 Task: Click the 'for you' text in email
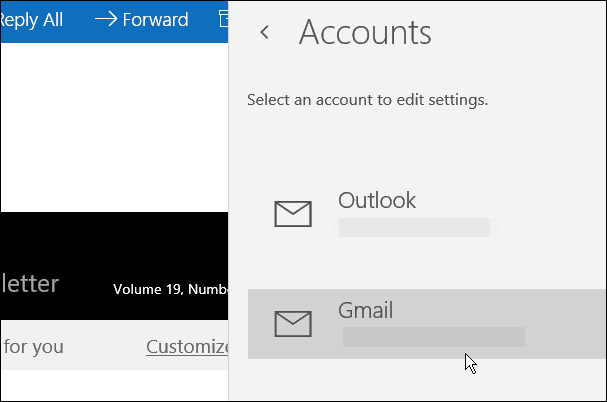point(33,347)
